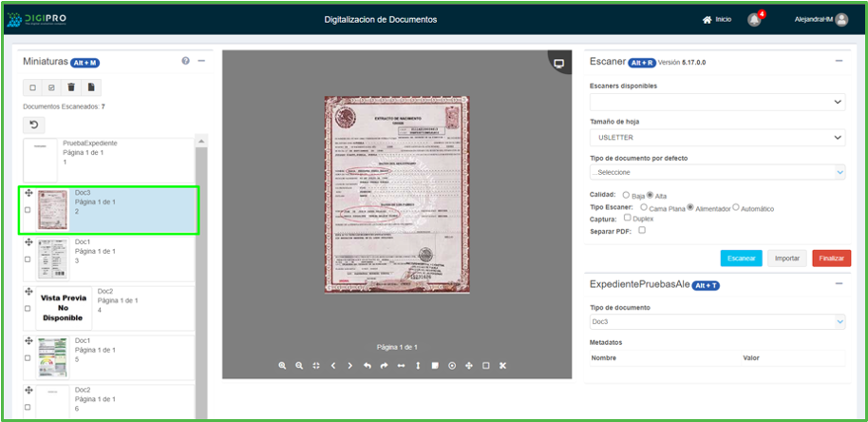This screenshot has height=422, width=868.
Task: Click the refresh arrow below Documentos Escaneados
Action: 33,125
